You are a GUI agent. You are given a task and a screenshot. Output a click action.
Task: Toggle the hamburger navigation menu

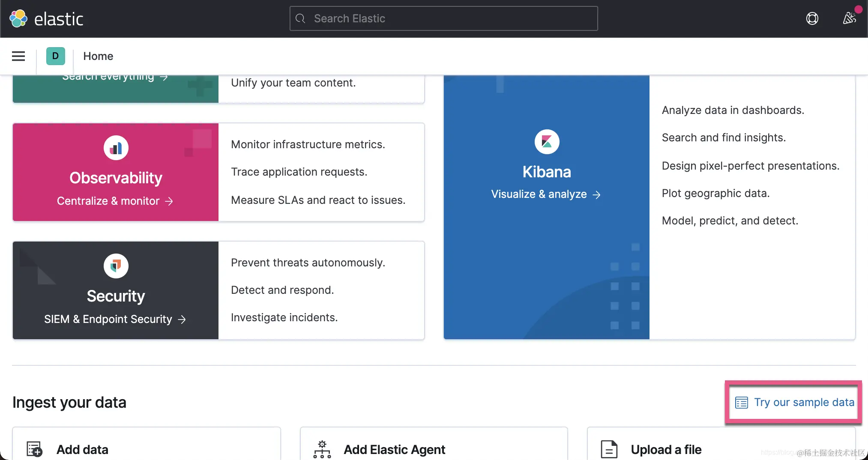[18, 56]
